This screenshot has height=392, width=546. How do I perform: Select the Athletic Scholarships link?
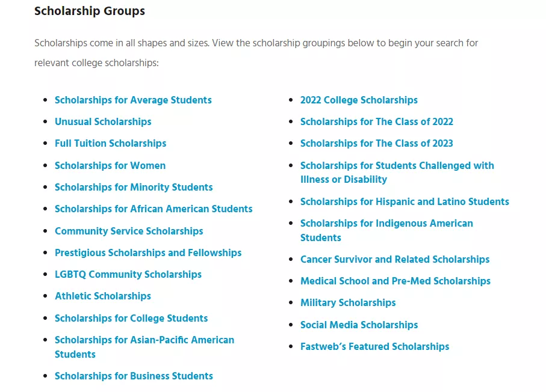[x=103, y=296]
